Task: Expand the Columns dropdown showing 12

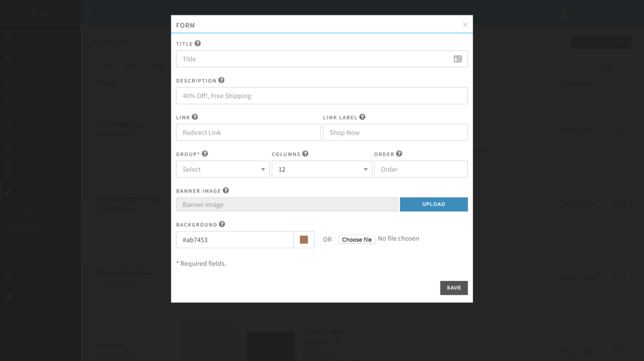Action: coord(321,169)
